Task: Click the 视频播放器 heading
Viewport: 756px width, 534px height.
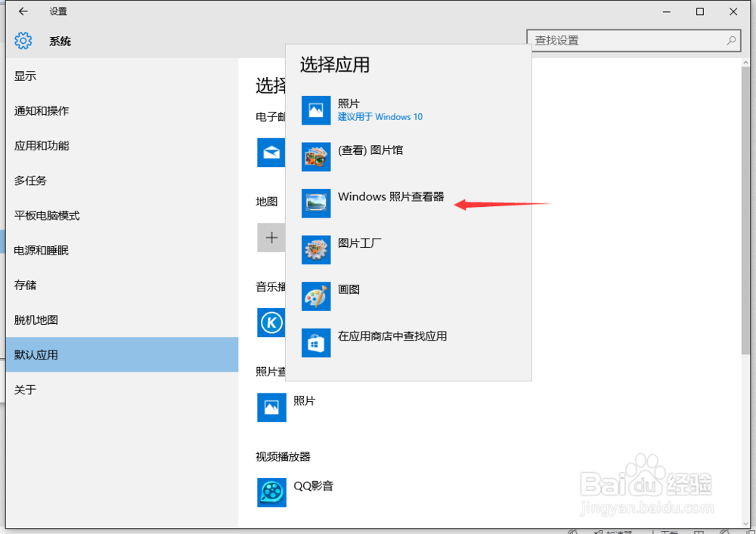Action: 283,456
